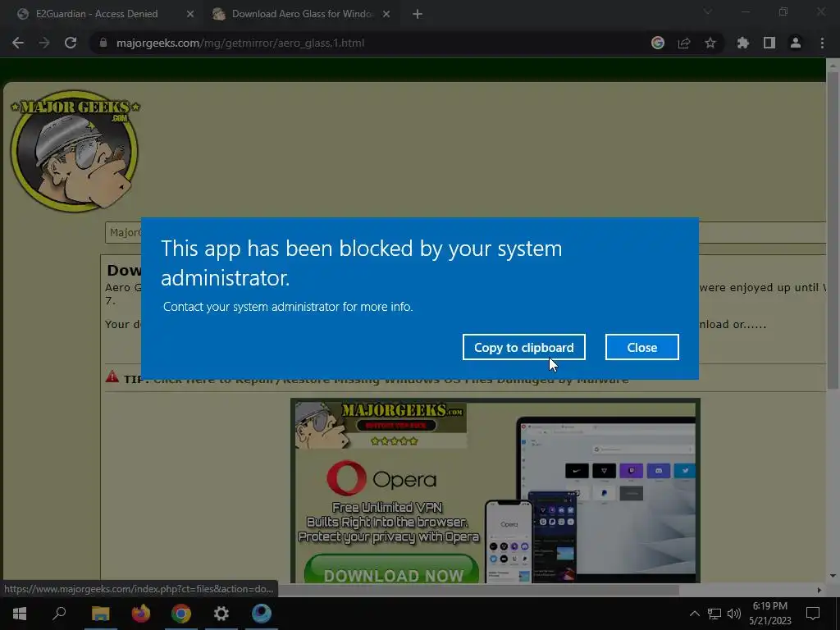Screen dimensions: 840x630
Task: Go back with the browser back arrow
Action: [18, 43]
